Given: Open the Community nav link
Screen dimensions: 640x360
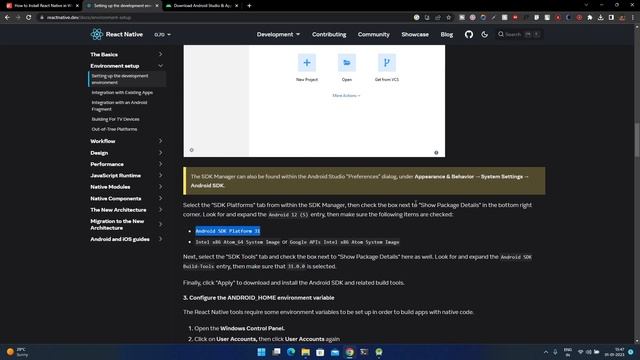Looking at the screenshot, I should click(373, 34).
